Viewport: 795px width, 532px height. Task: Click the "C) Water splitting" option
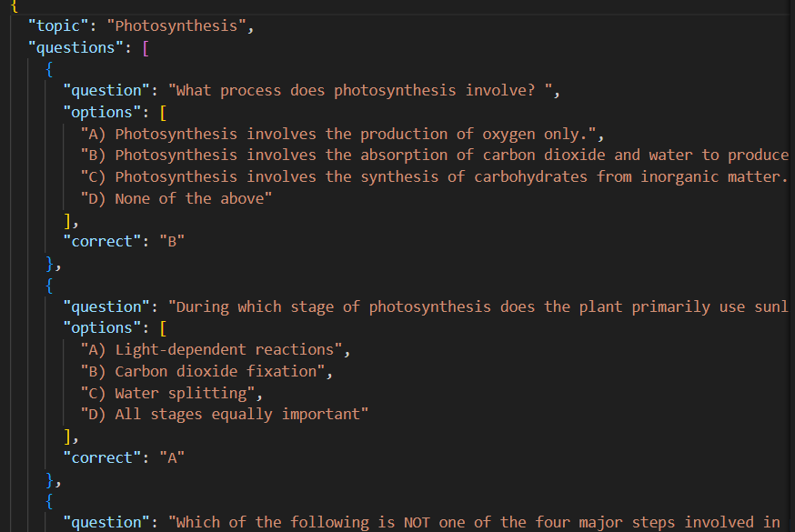click(x=167, y=393)
